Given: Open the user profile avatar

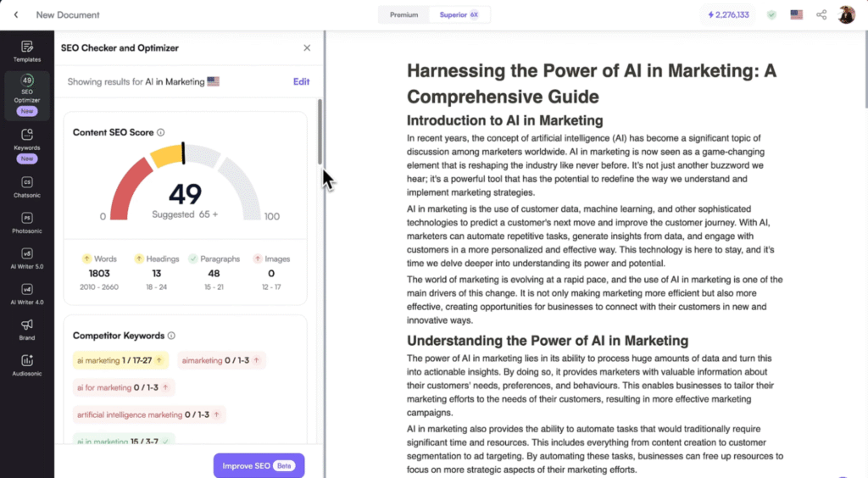Looking at the screenshot, I should coord(846,15).
